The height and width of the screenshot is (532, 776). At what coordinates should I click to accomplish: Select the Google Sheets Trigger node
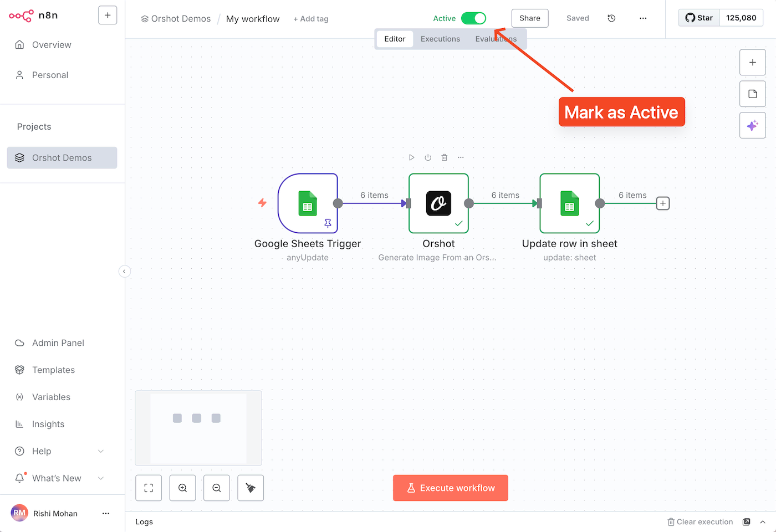click(x=308, y=203)
